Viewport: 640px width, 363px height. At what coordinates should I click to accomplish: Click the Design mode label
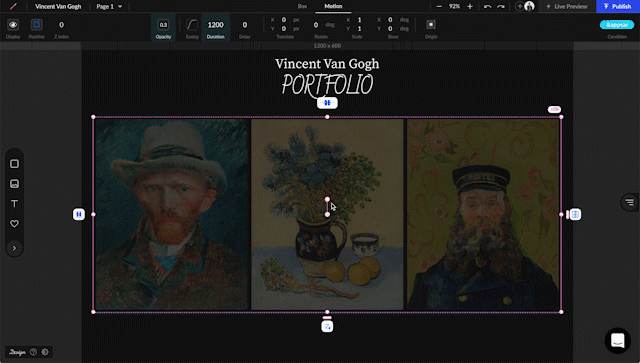pos(17,352)
